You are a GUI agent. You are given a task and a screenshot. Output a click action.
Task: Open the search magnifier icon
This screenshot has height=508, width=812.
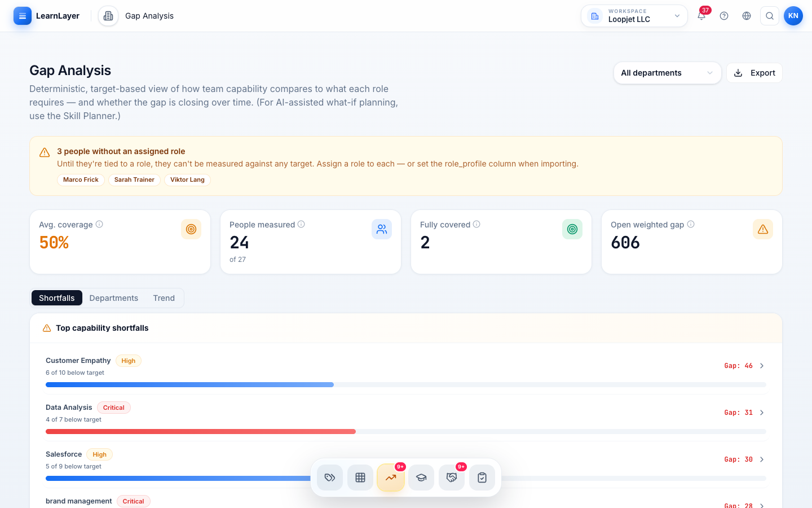tap(770, 16)
